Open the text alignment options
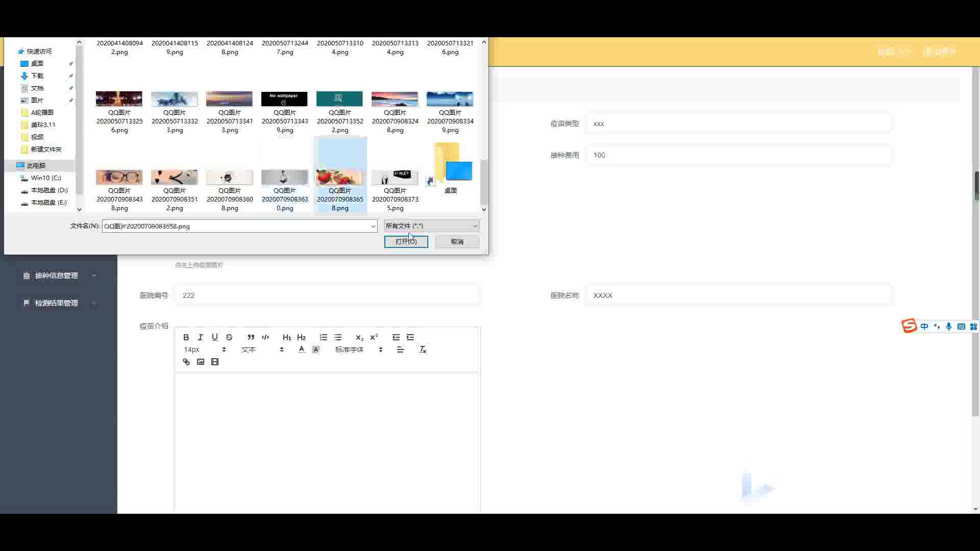 400,349
